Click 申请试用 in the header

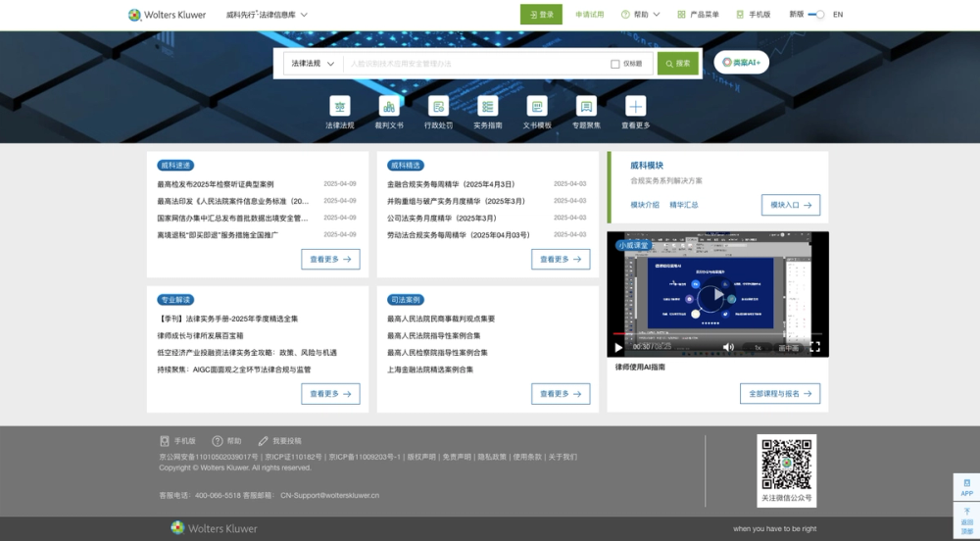(589, 15)
